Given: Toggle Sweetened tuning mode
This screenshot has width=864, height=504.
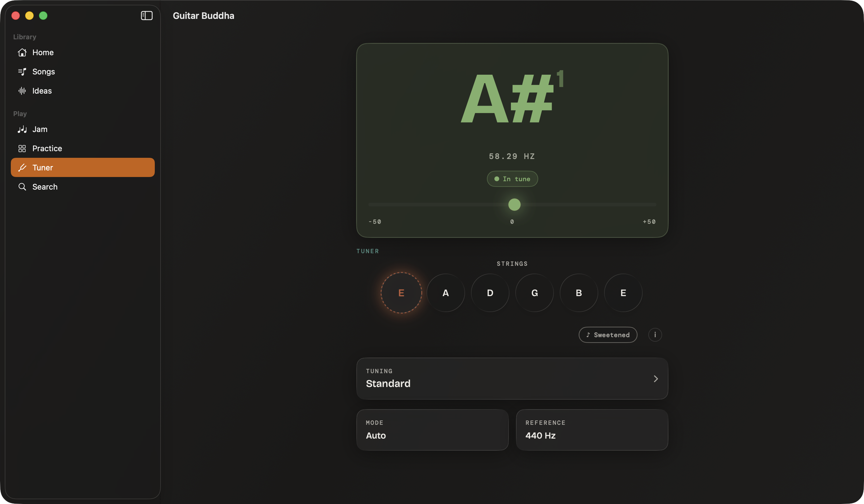Looking at the screenshot, I should click(608, 334).
